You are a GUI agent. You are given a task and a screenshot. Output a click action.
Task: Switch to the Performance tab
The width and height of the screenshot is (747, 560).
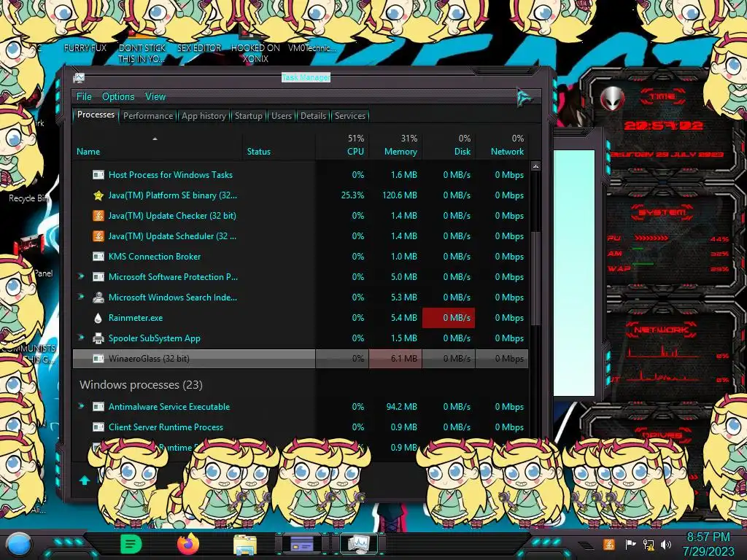tap(148, 116)
